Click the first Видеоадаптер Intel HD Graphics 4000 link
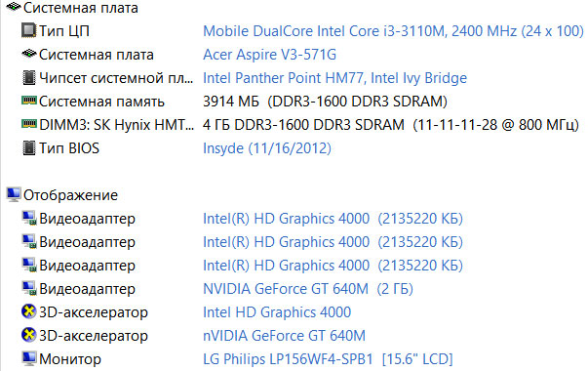Screen dimensions: 588x371 333,219
